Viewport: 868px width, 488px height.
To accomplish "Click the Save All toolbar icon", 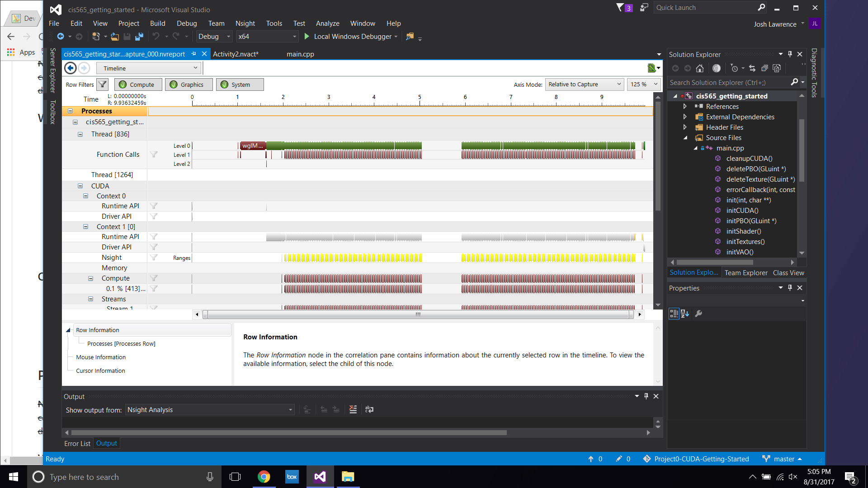I will pos(139,37).
